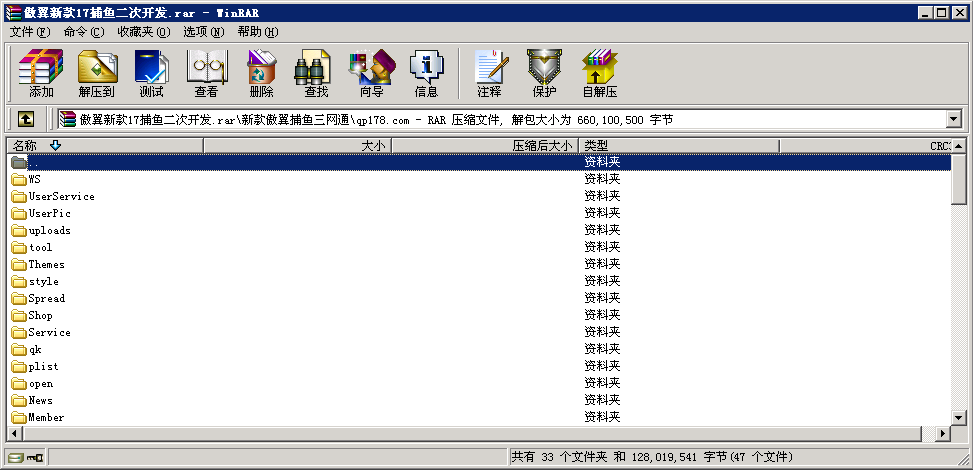
Task: Go up one folder level button
Action: pos(26,119)
